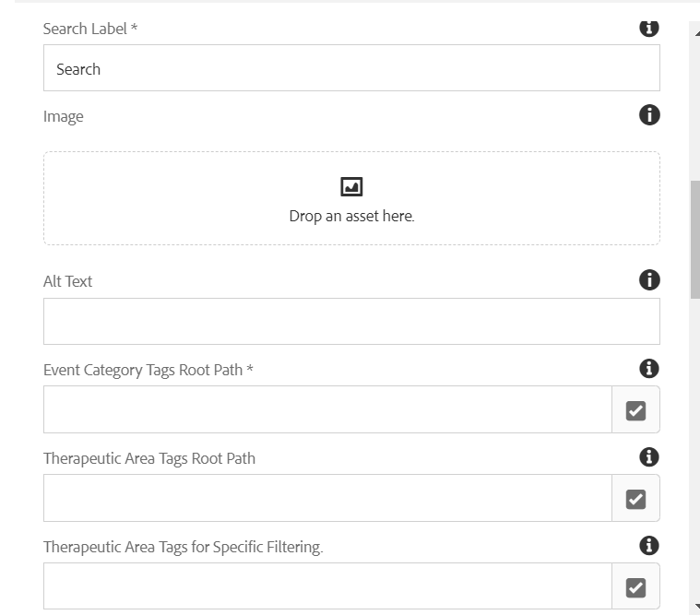700x615 pixels.
Task: Show info for Therapeutic Area Tags for Specific Filtering
Action: point(649,545)
